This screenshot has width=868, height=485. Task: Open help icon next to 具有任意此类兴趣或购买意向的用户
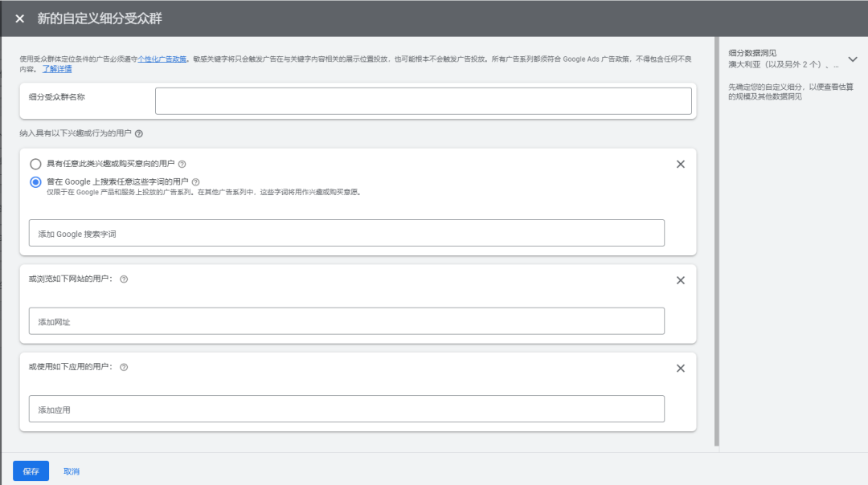coord(182,165)
